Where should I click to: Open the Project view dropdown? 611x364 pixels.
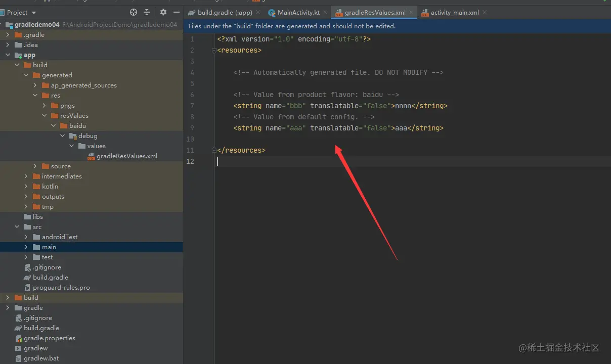point(34,12)
